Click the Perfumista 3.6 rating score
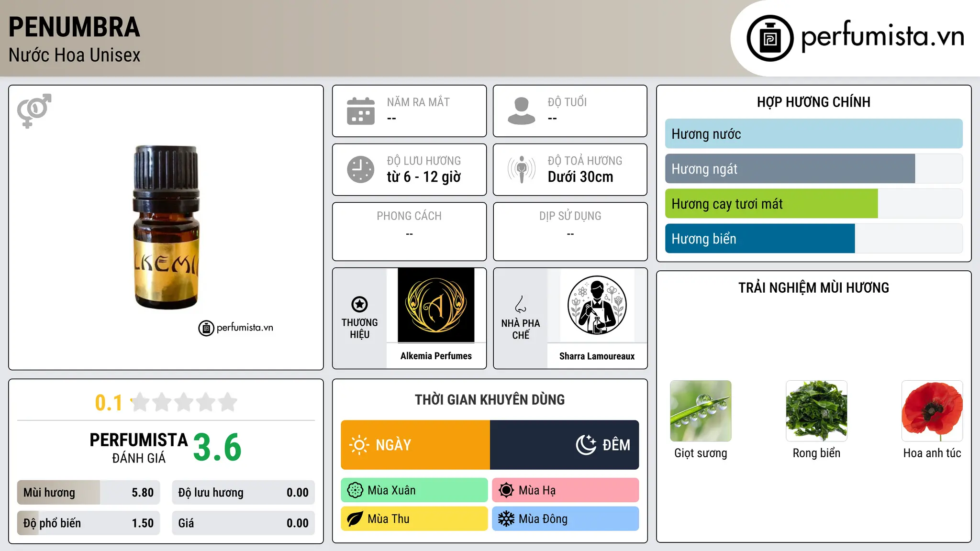The width and height of the screenshot is (980, 551). pos(217,448)
